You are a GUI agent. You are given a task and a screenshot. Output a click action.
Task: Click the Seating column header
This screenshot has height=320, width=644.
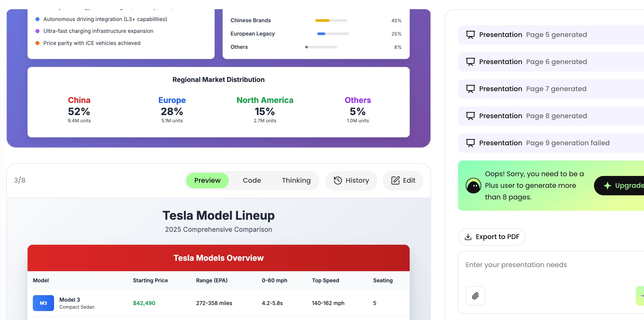tap(383, 280)
